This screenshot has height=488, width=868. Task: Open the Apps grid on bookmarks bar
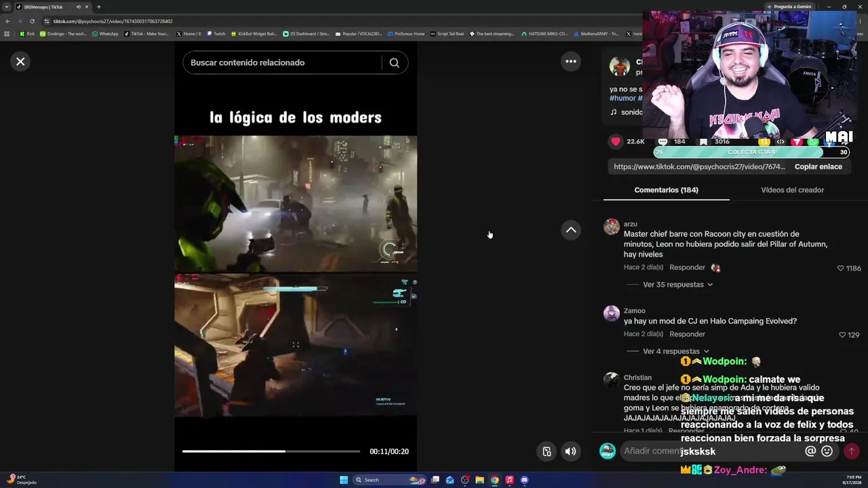coord(7,33)
